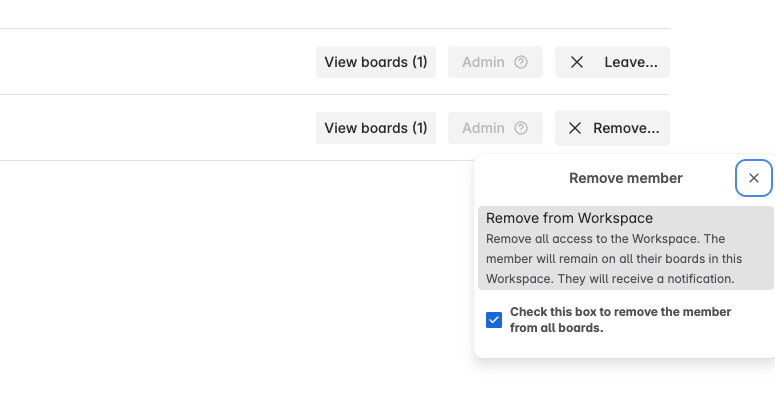
Task: Click the first row's Admin text label
Action: pyautogui.click(x=483, y=62)
